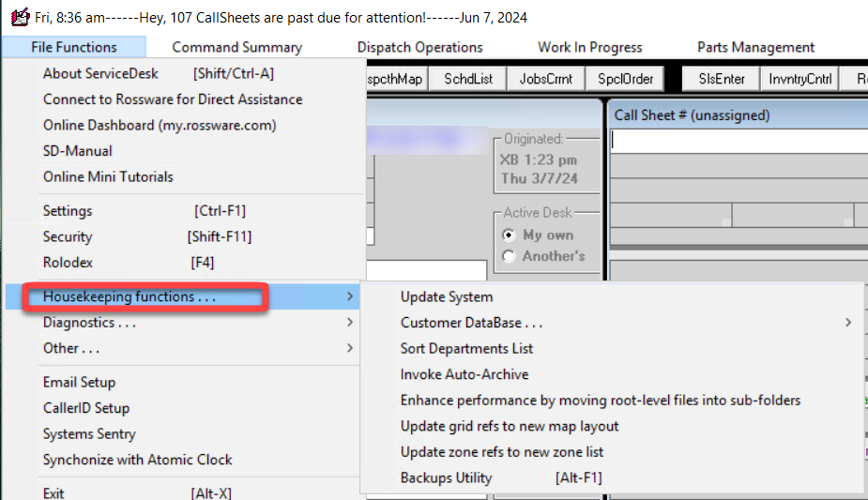Open the Work In Progress menu
Viewport: 868px width, 500px height.
pyautogui.click(x=589, y=47)
